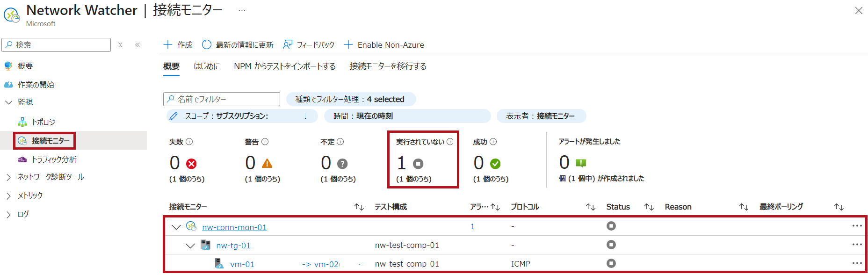This screenshot has width=868, height=275.
Task: Open NPM からテストをインポートする tab
Action: [285, 66]
